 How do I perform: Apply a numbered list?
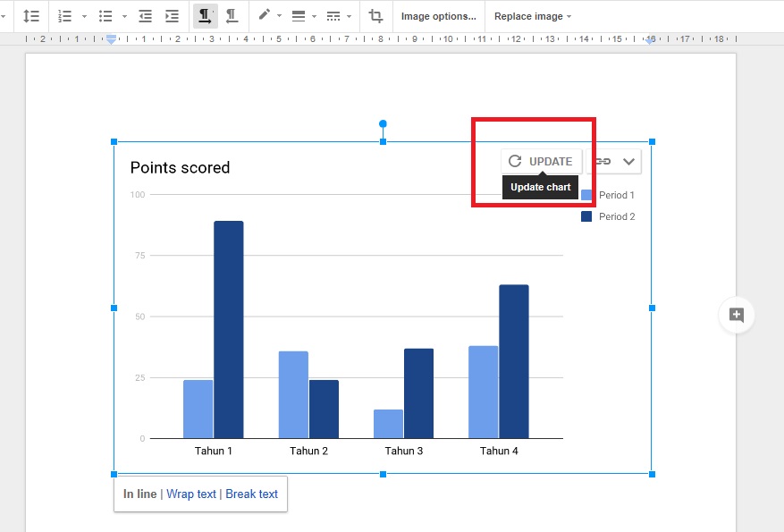click(64, 15)
